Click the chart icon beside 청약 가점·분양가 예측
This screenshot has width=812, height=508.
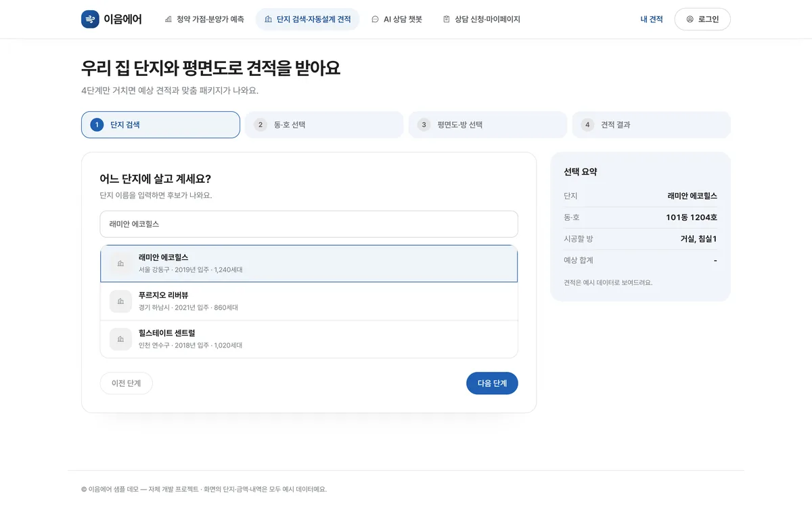(x=168, y=20)
